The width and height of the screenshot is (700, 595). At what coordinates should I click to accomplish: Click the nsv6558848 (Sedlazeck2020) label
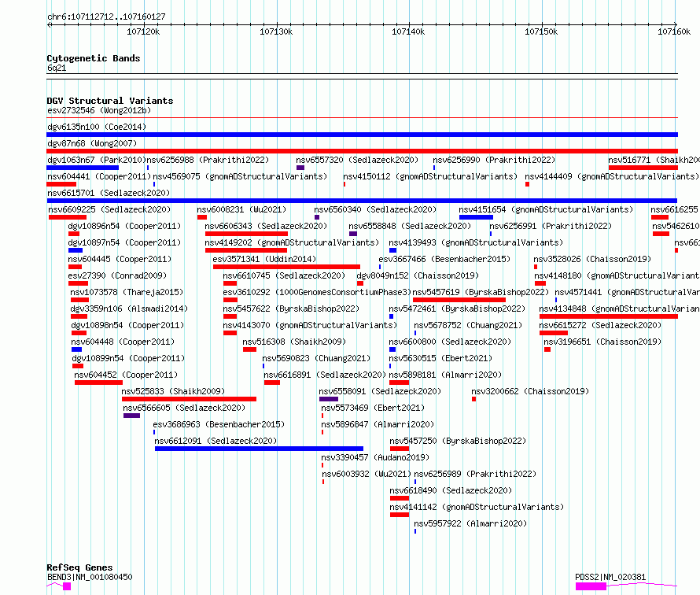coord(410,226)
